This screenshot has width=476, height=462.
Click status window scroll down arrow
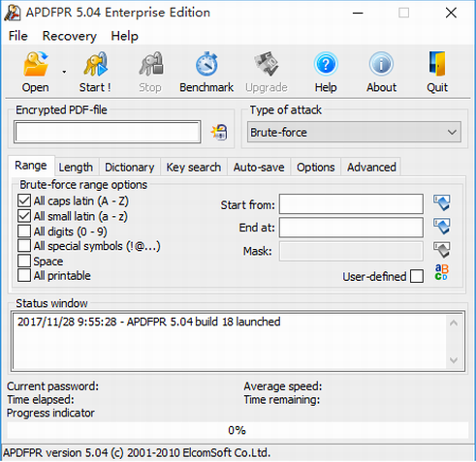454,360
